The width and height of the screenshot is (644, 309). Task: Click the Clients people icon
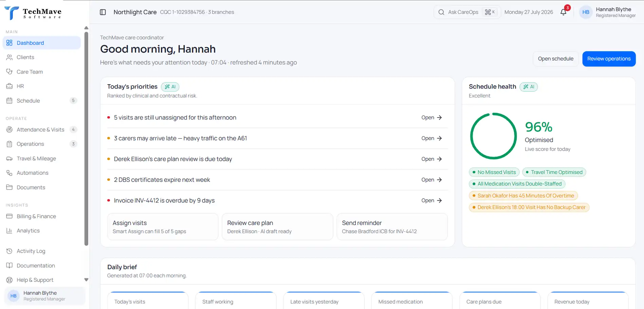10,57
